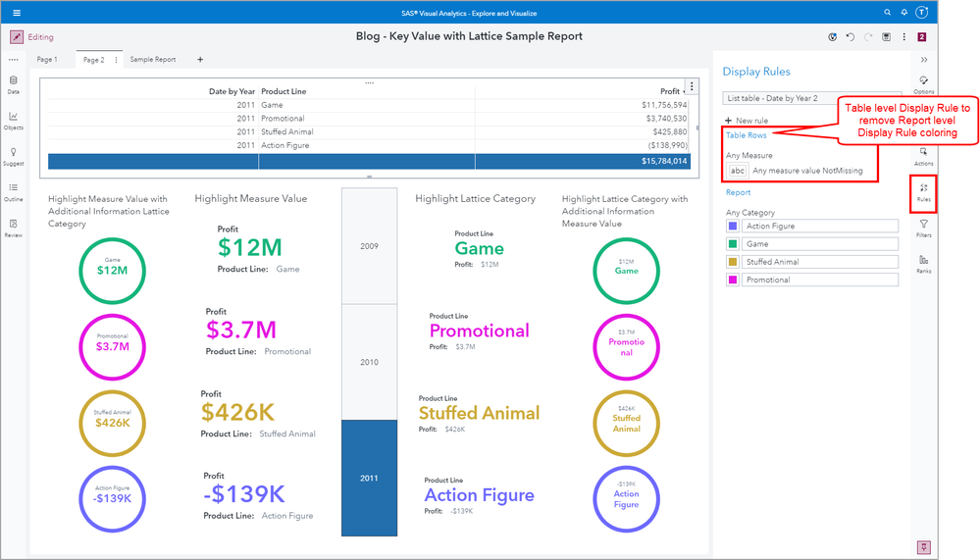Click the Undo icon in toolbar
Image resolution: width=980 pixels, height=560 pixels.
coord(850,37)
